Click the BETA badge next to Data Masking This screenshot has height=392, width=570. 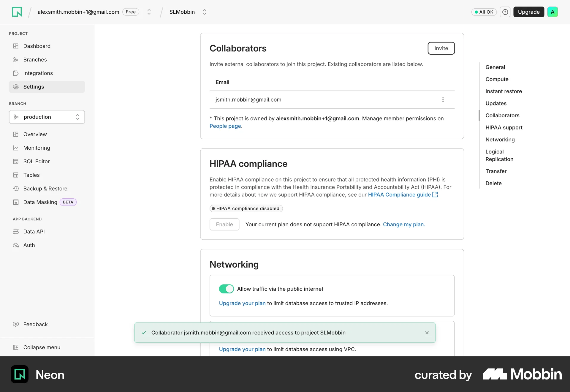[x=68, y=202]
